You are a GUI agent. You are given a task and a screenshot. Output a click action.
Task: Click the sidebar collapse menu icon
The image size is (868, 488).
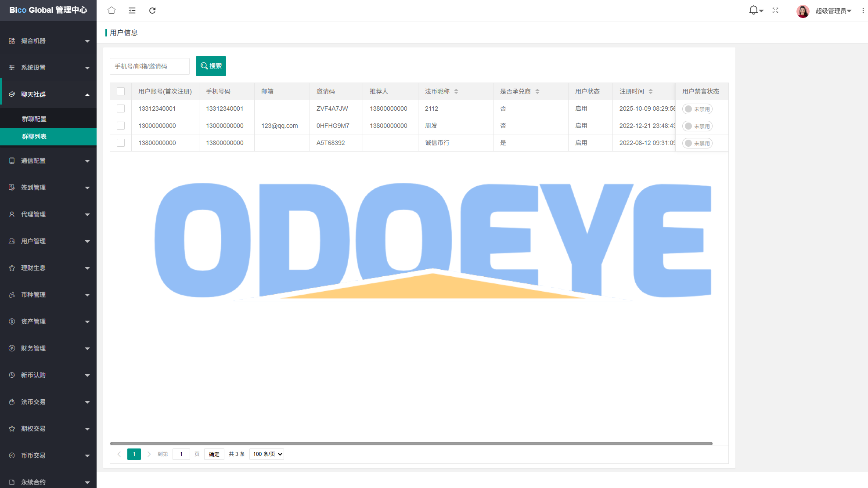click(x=132, y=11)
